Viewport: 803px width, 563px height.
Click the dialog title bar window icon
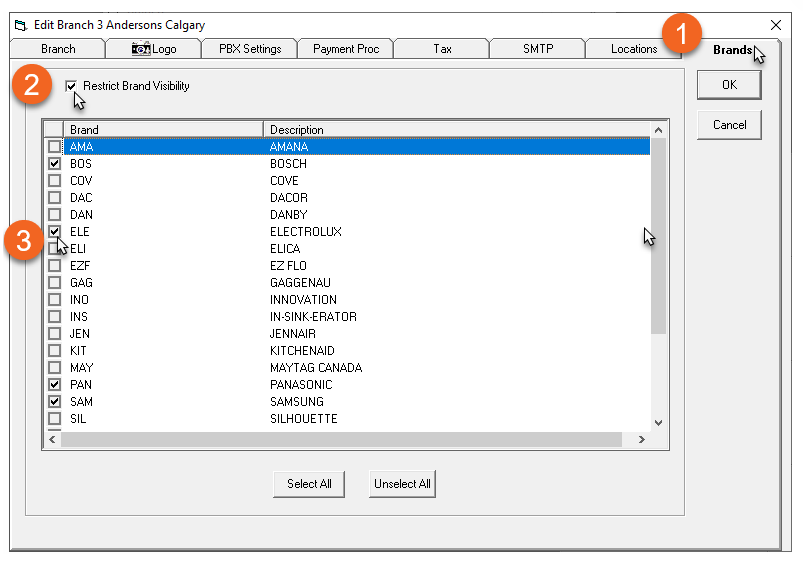click(20, 25)
